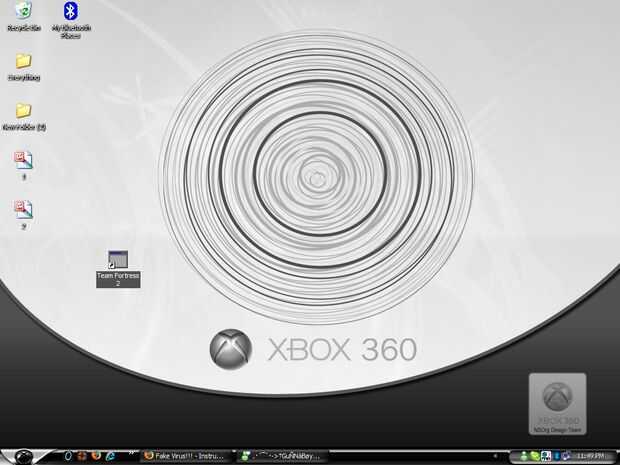The width and height of the screenshot is (620, 465).
Task: Launch Firefox from the quick launch bar
Action: pos(96,456)
